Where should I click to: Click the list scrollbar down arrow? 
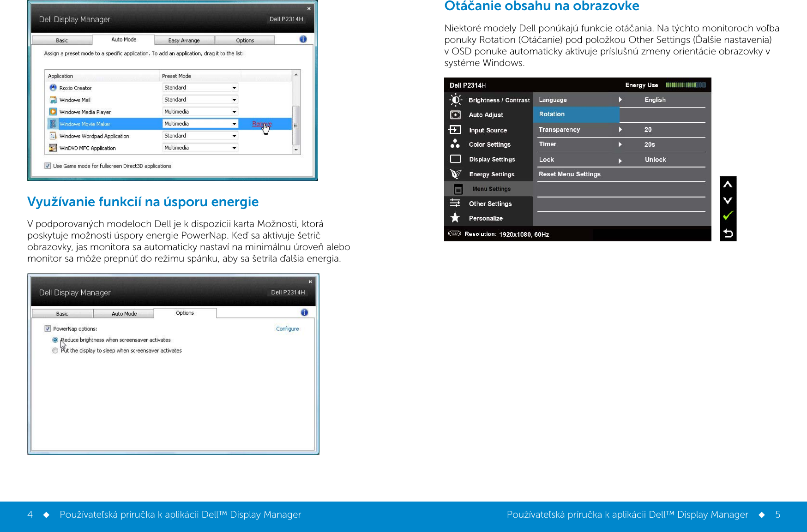pos(296,150)
